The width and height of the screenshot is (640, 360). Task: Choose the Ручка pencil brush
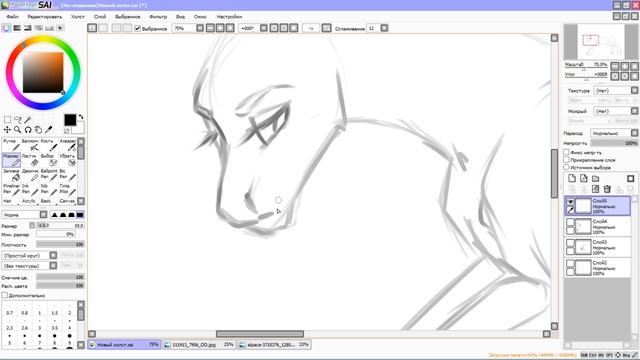tap(11, 145)
